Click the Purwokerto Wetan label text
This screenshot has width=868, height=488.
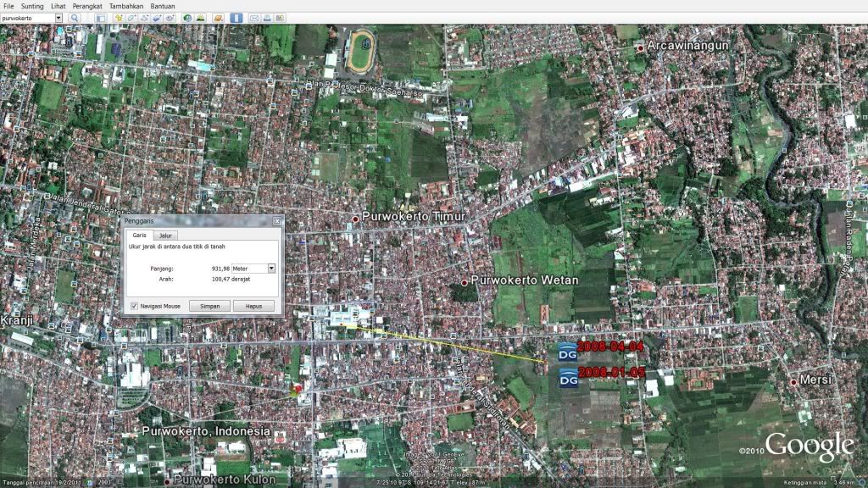pyautogui.click(x=524, y=280)
